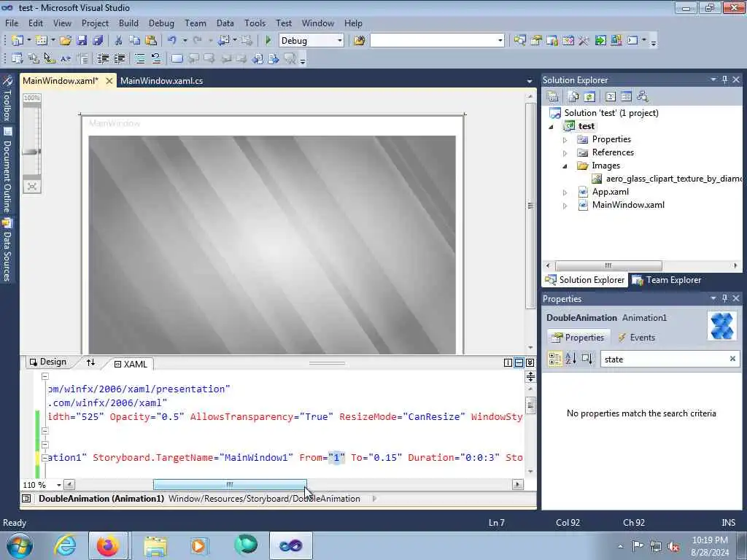
Task: Click the Toolbox wrench icon in the toolbar
Action: click(x=584, y=41)
